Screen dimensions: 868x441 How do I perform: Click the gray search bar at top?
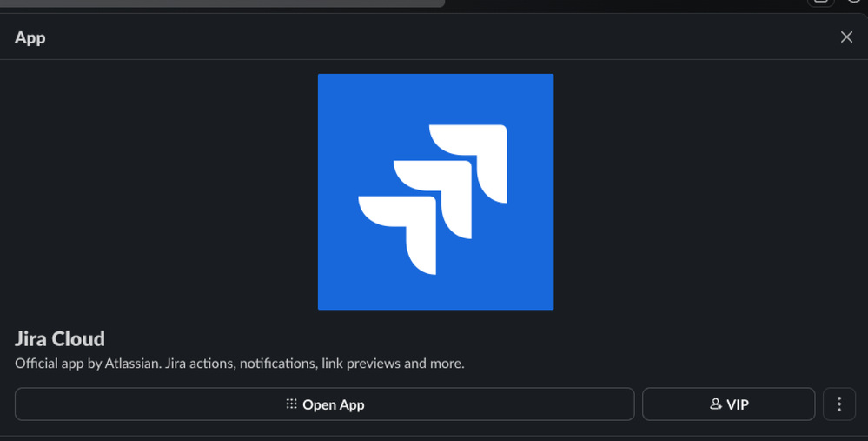point(222,3)
